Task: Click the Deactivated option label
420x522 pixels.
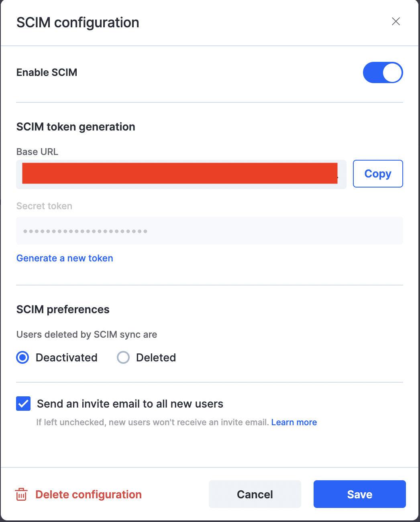Action: [67, 357]
